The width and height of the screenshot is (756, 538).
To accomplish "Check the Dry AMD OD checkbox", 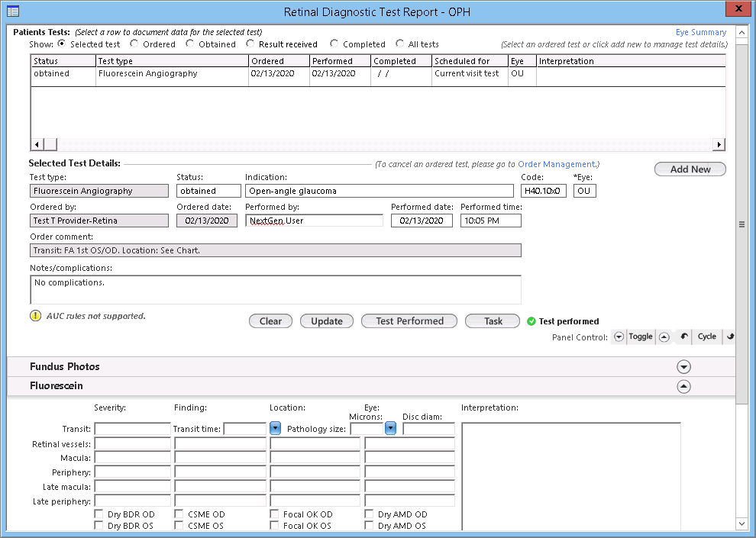I will click(x=370, y=514).
